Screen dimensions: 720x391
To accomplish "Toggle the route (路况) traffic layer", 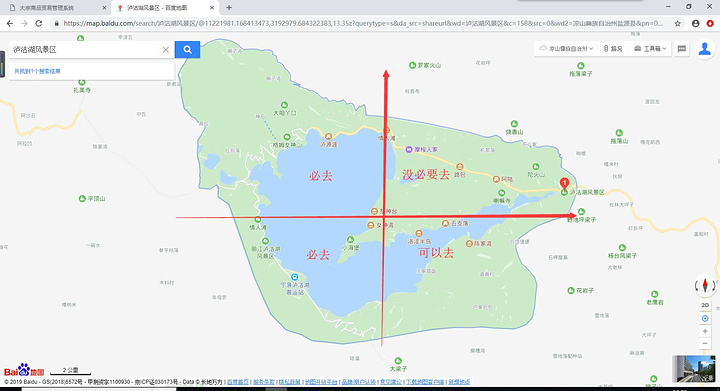I will click(x=613, y=49).
